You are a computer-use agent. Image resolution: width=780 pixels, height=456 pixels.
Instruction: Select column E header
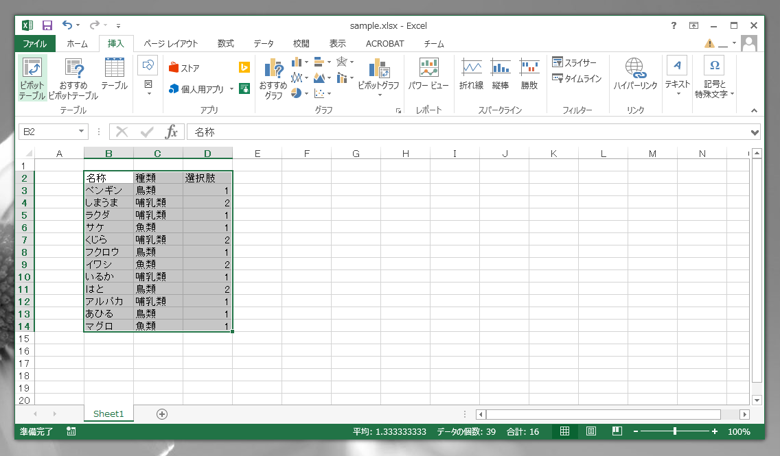click(x=257, y=153)
